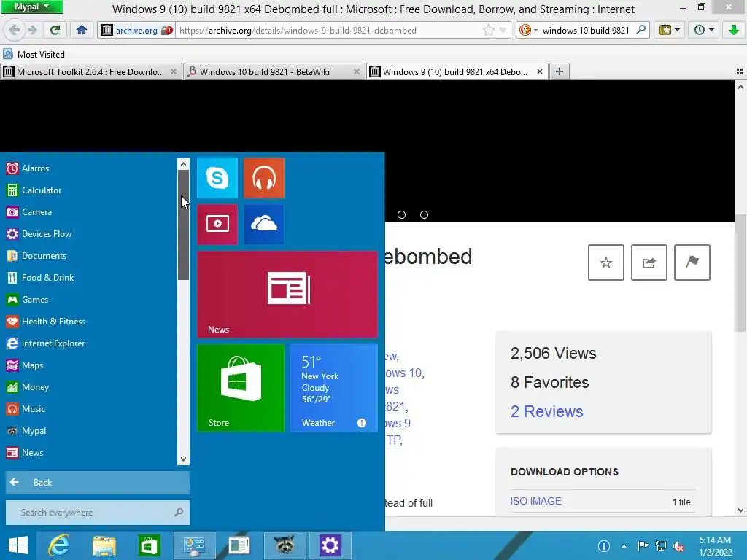Viewport: 747px width, 560px height.
Task: Click the Back button in Start menu
Action: click(x=98, y=483)
